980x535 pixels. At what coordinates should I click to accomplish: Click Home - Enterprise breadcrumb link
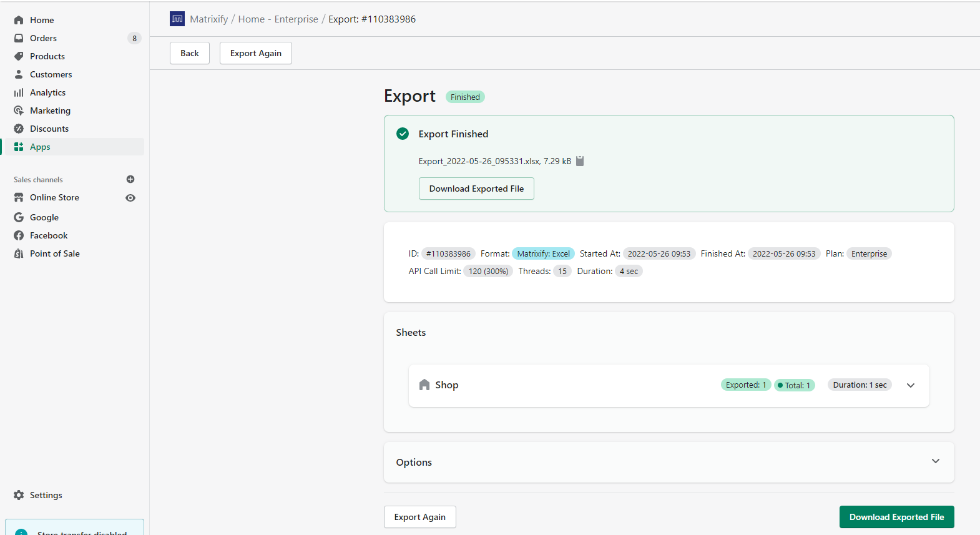coord(278,19)
